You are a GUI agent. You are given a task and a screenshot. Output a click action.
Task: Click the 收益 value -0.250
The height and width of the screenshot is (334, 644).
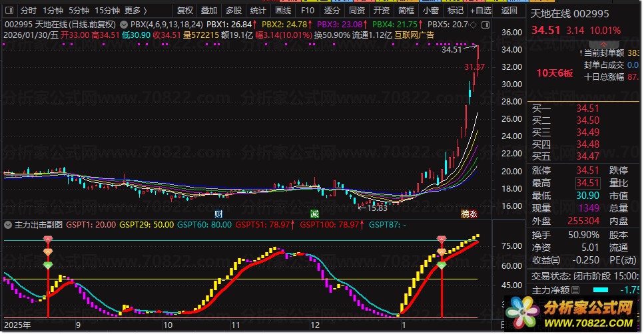pos(585,260)
